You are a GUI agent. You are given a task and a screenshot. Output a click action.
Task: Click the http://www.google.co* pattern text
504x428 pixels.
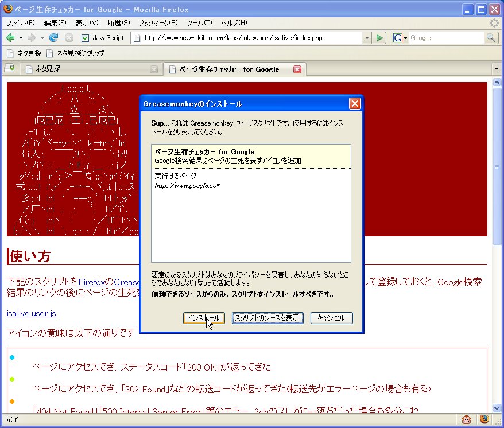tap(187, 186)
